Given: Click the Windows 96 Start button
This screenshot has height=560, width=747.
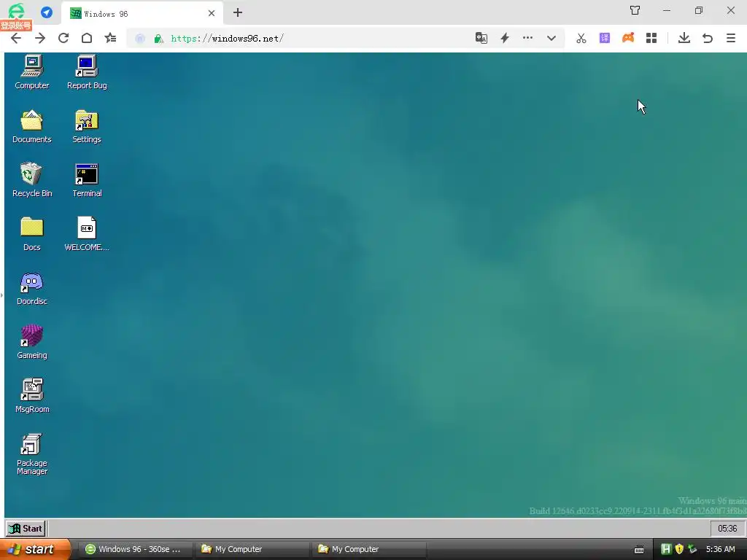Looking at the screenshot, I should [26, 529].
